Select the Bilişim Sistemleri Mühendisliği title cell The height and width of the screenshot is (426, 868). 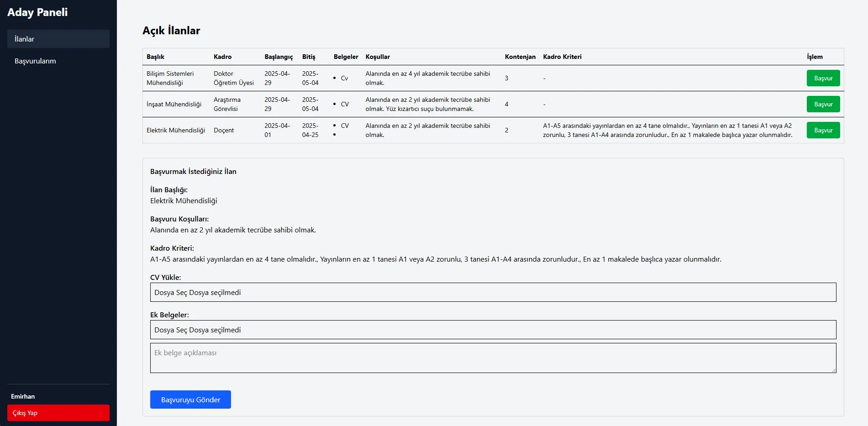(176, 78)
